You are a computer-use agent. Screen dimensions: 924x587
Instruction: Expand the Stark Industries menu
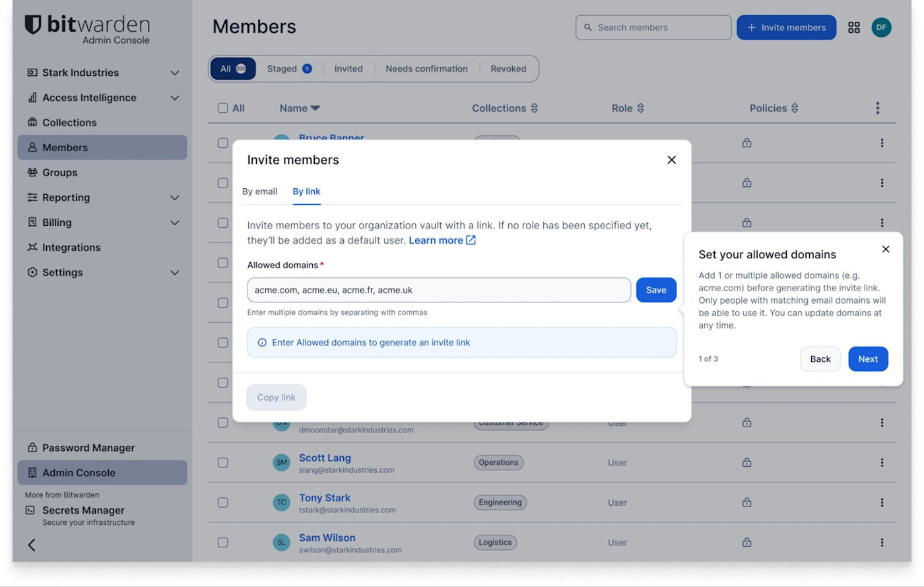(x=175, y=73)
